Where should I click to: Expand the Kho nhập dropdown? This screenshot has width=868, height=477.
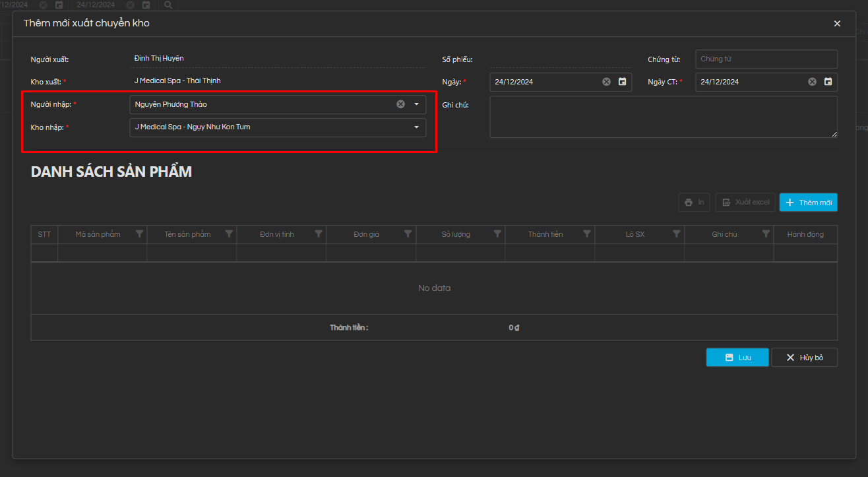[x=416, y=127]
